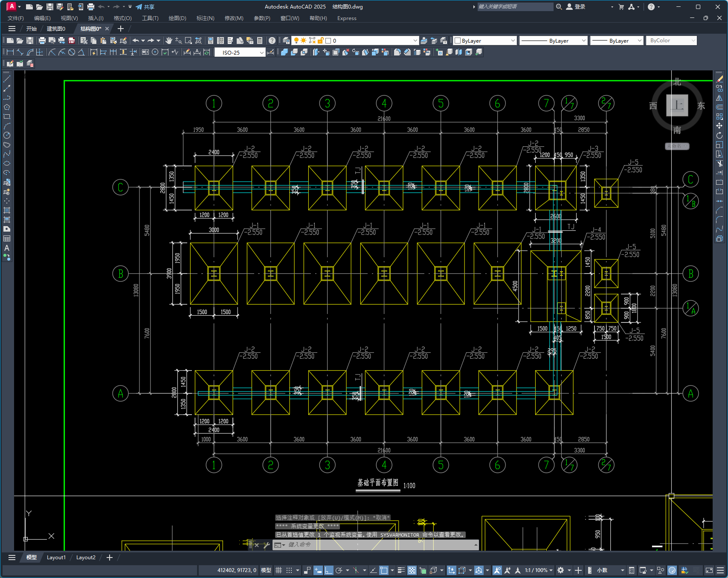Image resolution: width=728 pixels, height=578 pixels.
Task: Toggle Snap mode in status bar
Action: pos(289,570)
